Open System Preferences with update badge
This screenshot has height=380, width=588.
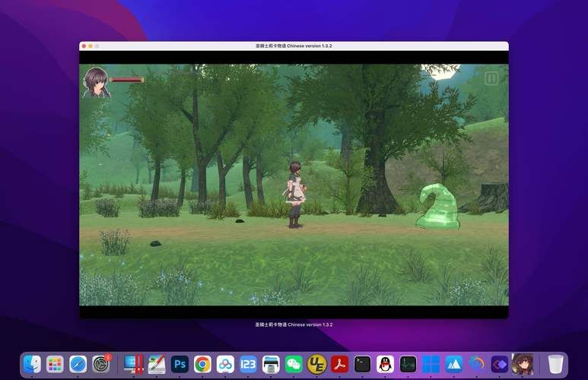coord(101,364)
